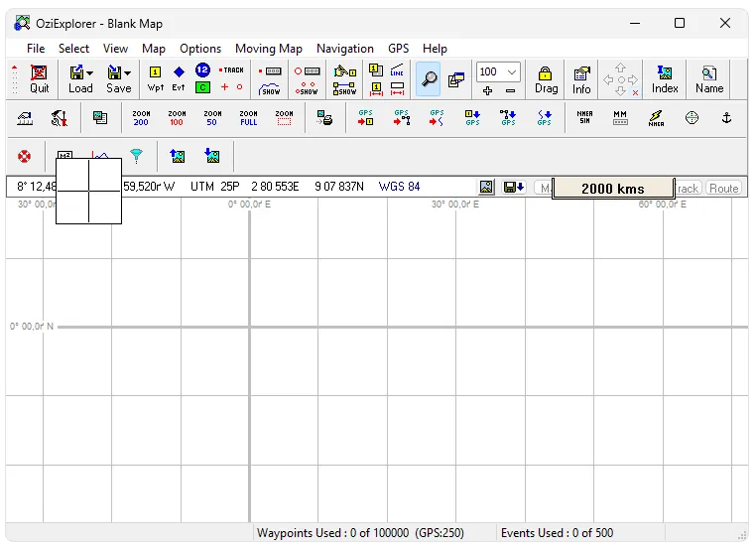Open the View menu
756x549 pixels.
[115, 49]
